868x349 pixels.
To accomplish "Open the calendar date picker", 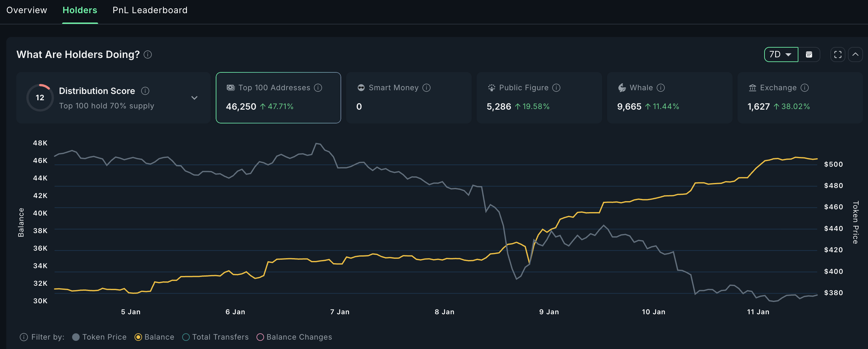I will click(810, 54).
